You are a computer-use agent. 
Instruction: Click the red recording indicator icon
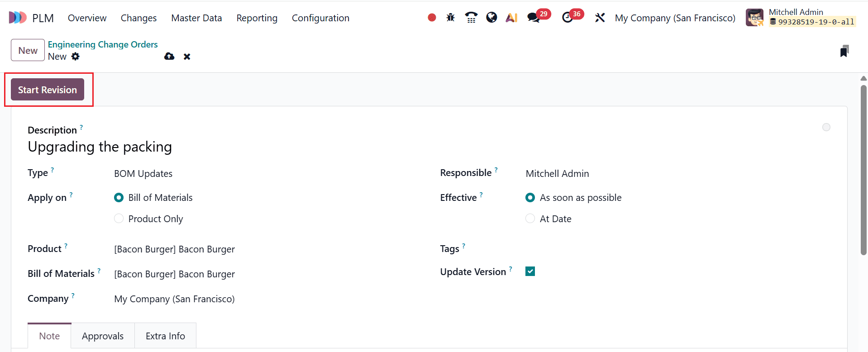[x=432, y=18]
